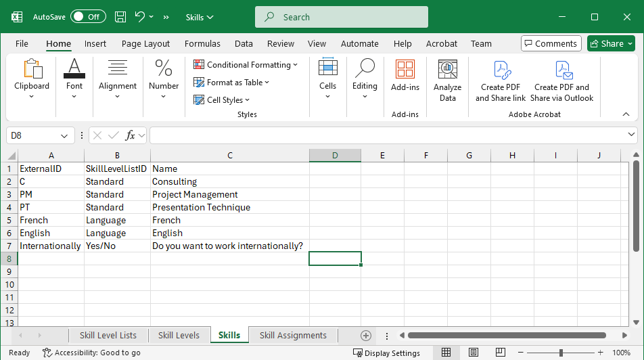This screenshot has height=360, width=644.
Task: Open the Comments pane button
Action: pyautogui.click(x=551, y=43)
